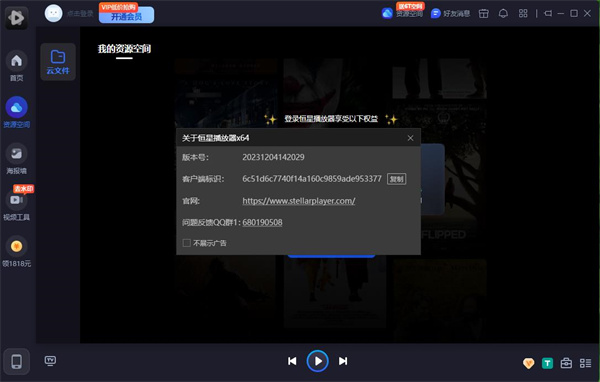600x382 pixels.
Task: Click the 点击登录 login text
Action: pyautogui.click(x=80, y=14)
